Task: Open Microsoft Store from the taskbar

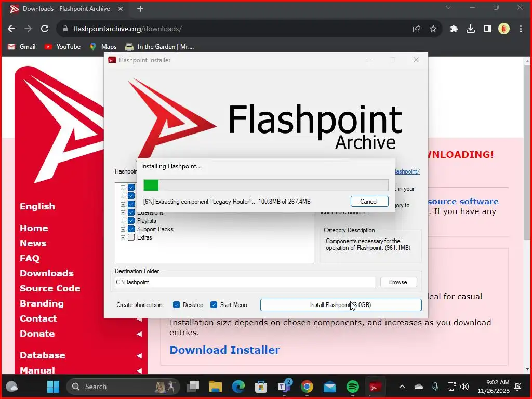Action: pos(261,387)
